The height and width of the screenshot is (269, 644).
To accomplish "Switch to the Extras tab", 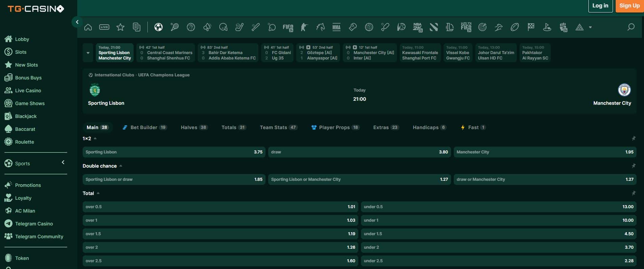I will pyautogui.click(x=386, y=127).
